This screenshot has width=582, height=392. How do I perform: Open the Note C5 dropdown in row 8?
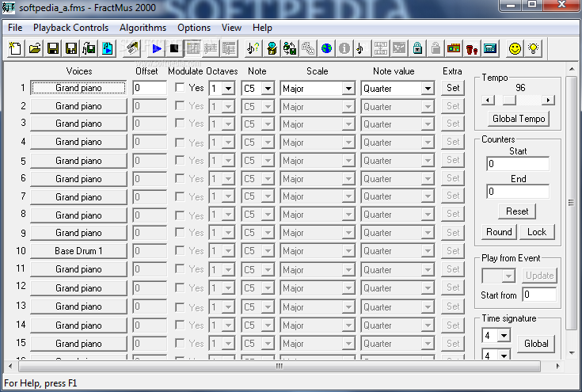pyautogui.click(x=268, y=215)
